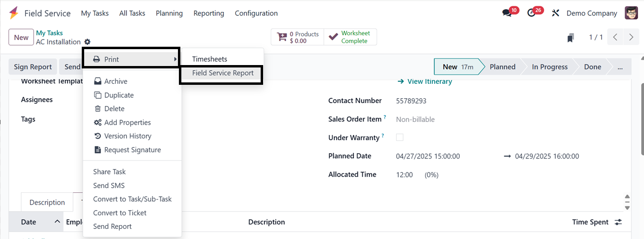Screen dimensions: 644x239
Task: Click the Products shopping cart icon
Action: [282, 38]
